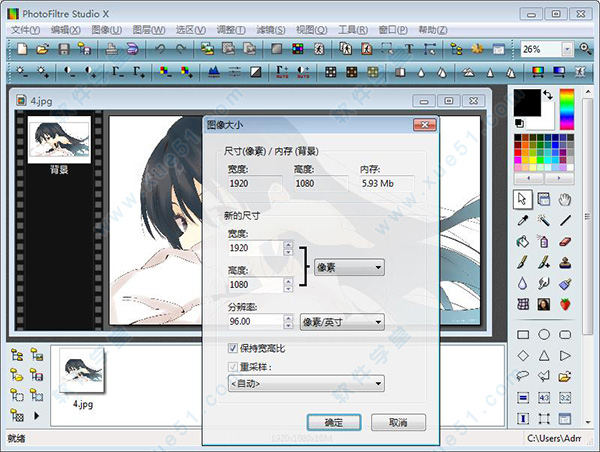This screenshot has height=452, width=600.
Task: Choose the Rectangle selection shape
Action: [x=523, y=335]
